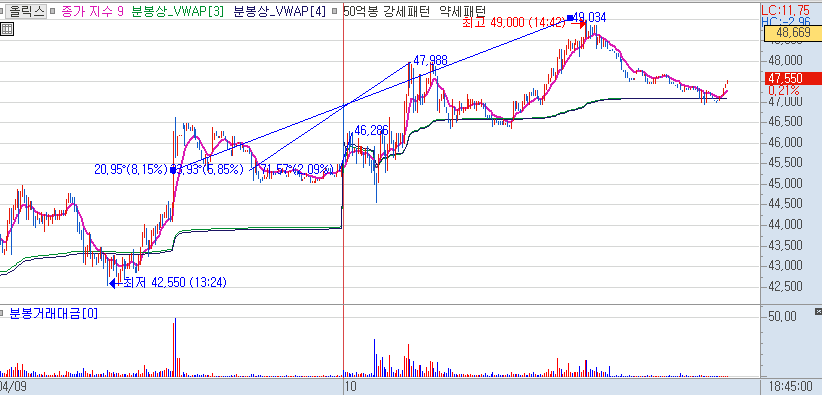Select the 분봉거래대금[0] volume indicator label

point(53,314)
